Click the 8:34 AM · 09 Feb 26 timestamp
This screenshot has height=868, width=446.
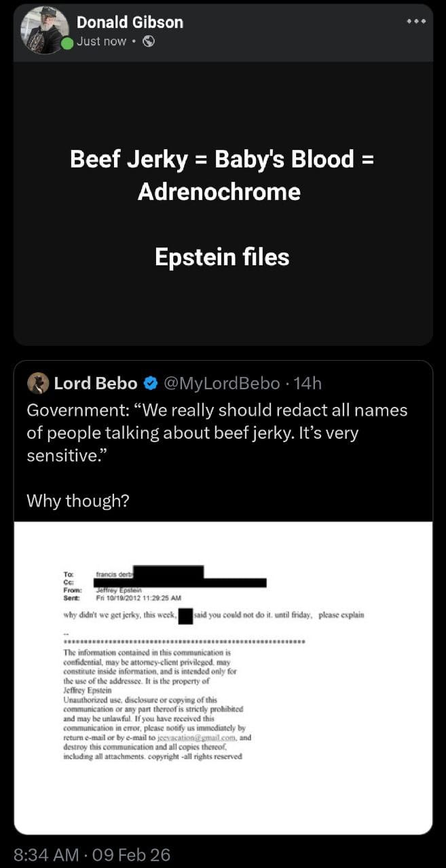point(92,854)
